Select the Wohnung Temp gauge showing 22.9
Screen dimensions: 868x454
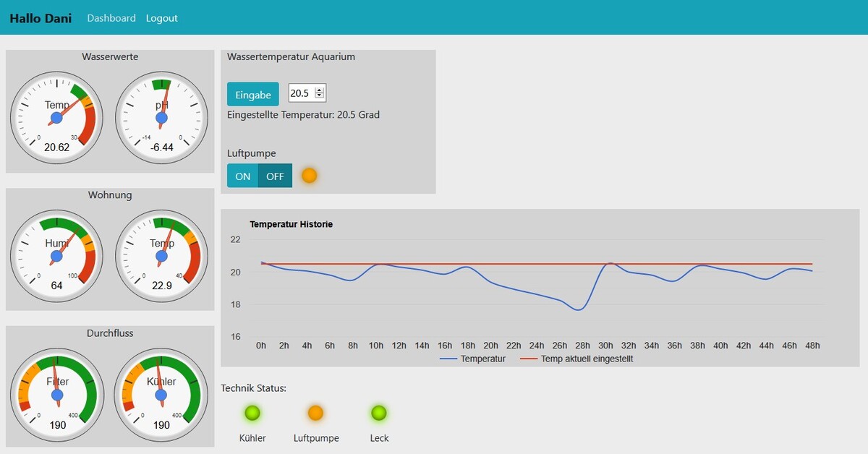pos(161,256)
